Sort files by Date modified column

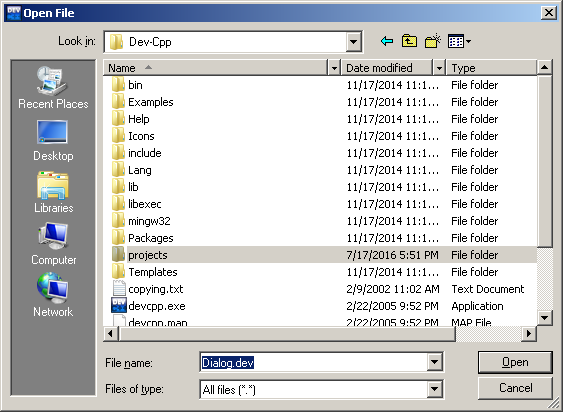pyautogui.click(x=387, y=68)
